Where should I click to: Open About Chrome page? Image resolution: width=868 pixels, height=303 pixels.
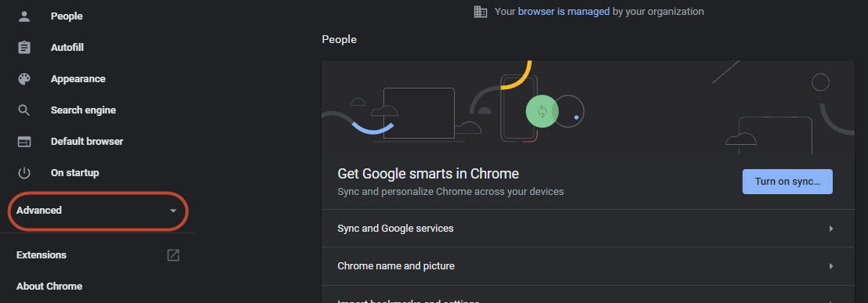pyautogui.click(x=49, y=287)
